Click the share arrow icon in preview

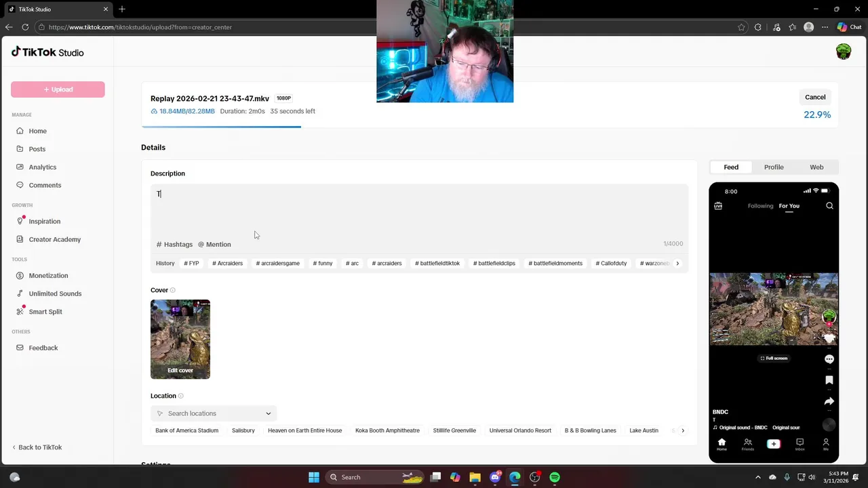[829, 401]
